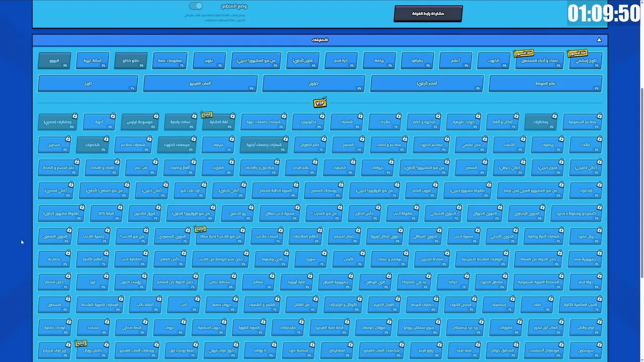Viewport: 644px width, 362px height.
Task: Open the locked لغة الاشارة category
Action: pyautogui.click(x=218, y=122)
